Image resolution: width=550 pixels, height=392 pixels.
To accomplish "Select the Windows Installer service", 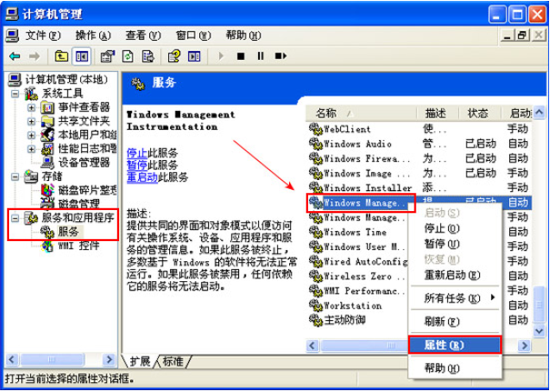I will [420, 187].
